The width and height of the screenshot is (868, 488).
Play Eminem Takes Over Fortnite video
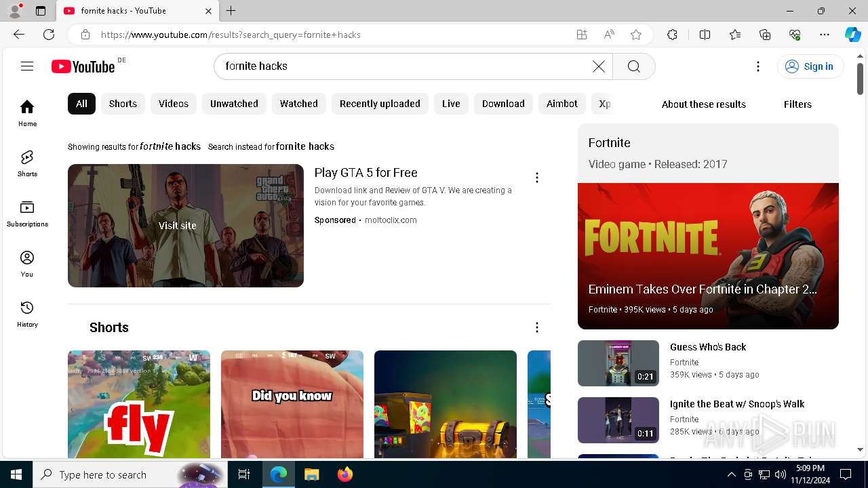(x=708, y=256)
